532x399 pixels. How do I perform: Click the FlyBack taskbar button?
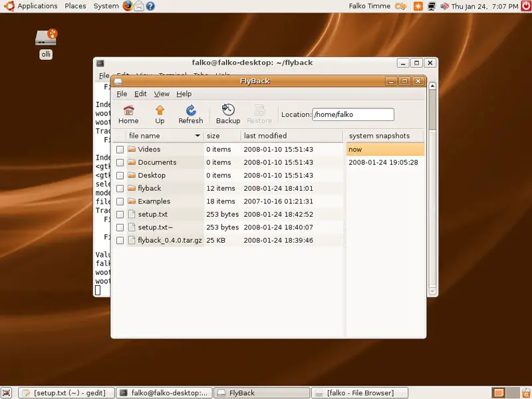(x=261, y=393)
